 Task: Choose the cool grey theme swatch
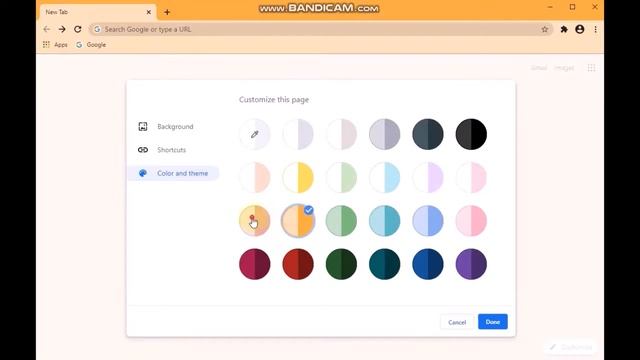384,134
